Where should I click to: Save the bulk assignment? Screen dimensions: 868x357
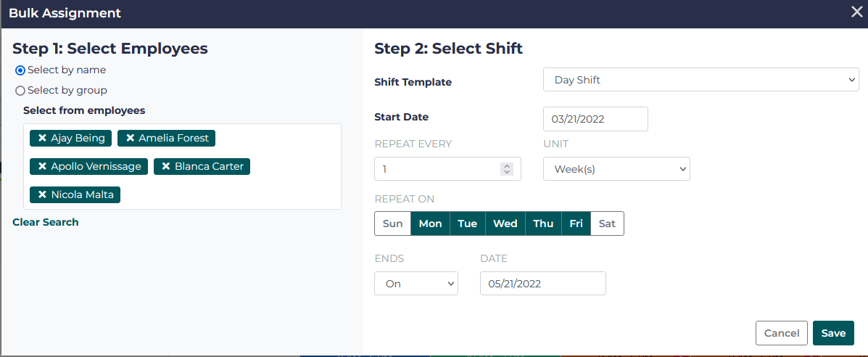click(833, 333)
